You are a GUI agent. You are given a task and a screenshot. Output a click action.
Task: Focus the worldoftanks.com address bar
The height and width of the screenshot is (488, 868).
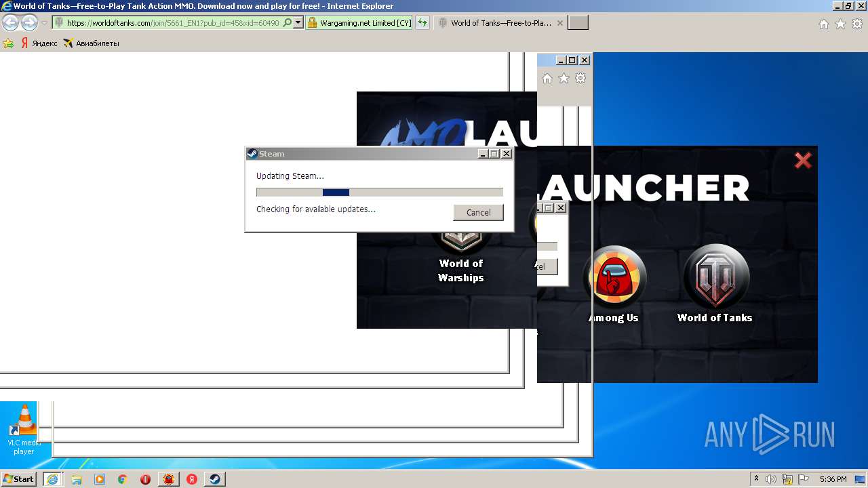(173, 22)
